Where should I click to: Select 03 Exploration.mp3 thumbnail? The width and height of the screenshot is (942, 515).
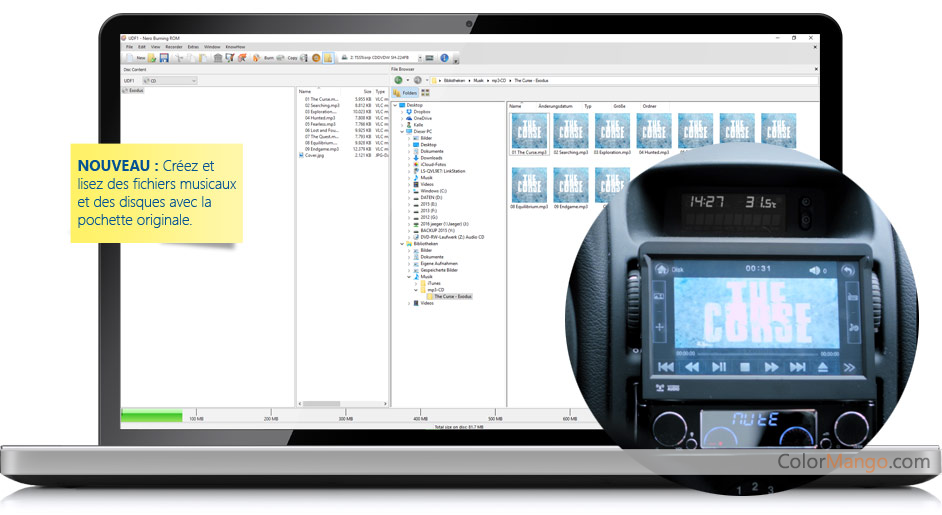pyautogui.click(x=612, y=134)
